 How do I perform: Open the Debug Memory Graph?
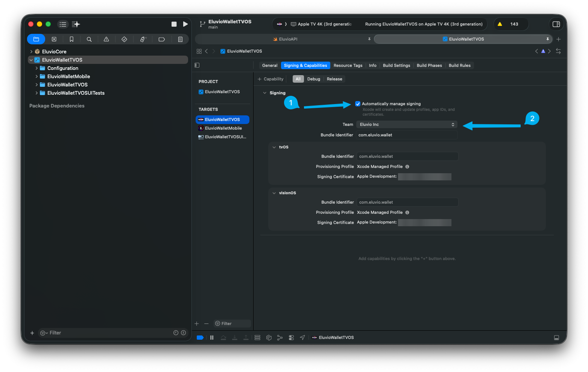tap(280, 337)
